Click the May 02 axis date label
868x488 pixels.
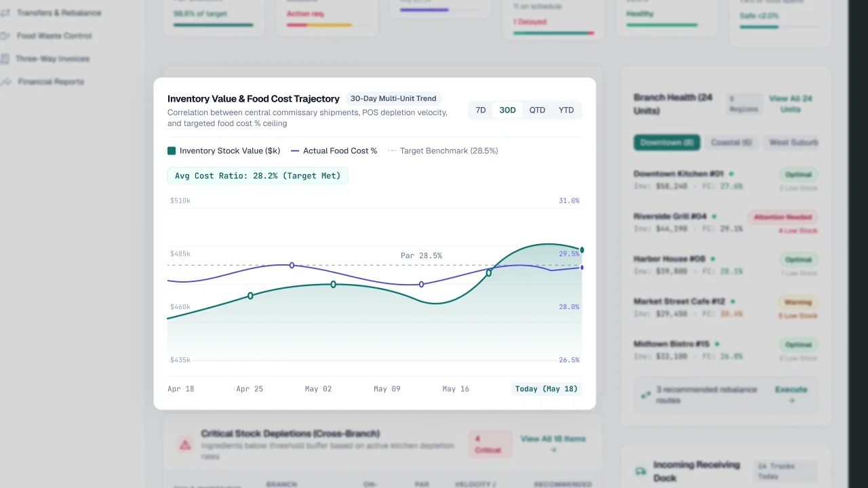coord(318,389)
